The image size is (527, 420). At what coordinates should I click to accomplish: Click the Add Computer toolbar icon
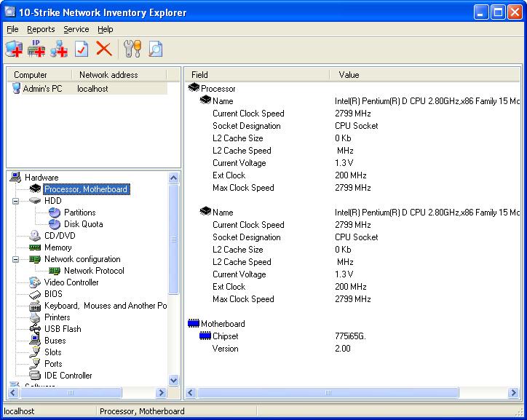[x=14, y=49]
